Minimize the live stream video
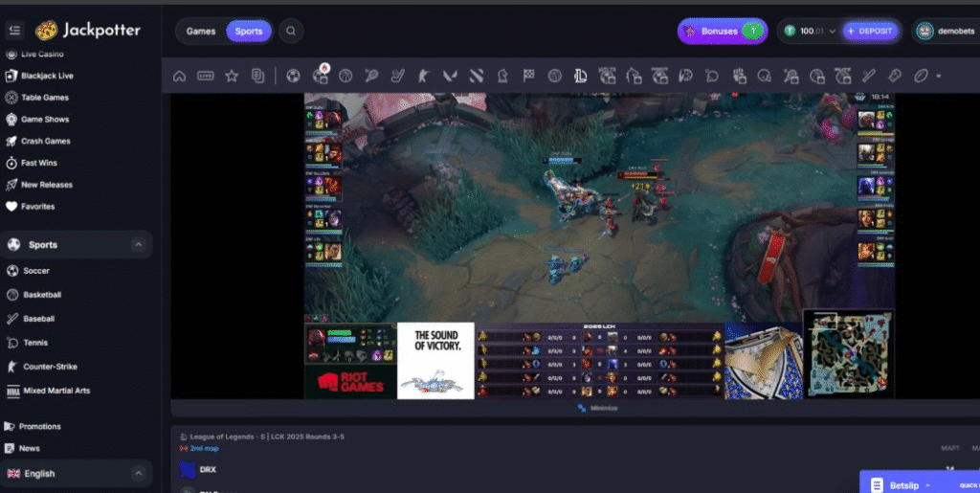Viewport: 980px width, 493px height. [x=598, y=408]
